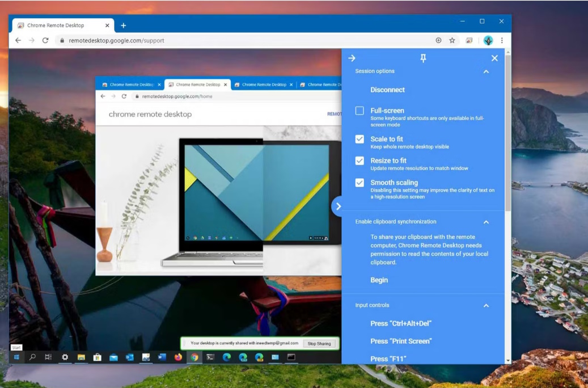Pin the session options panel
Screen dimensions: 588x388
pos(423,58)
